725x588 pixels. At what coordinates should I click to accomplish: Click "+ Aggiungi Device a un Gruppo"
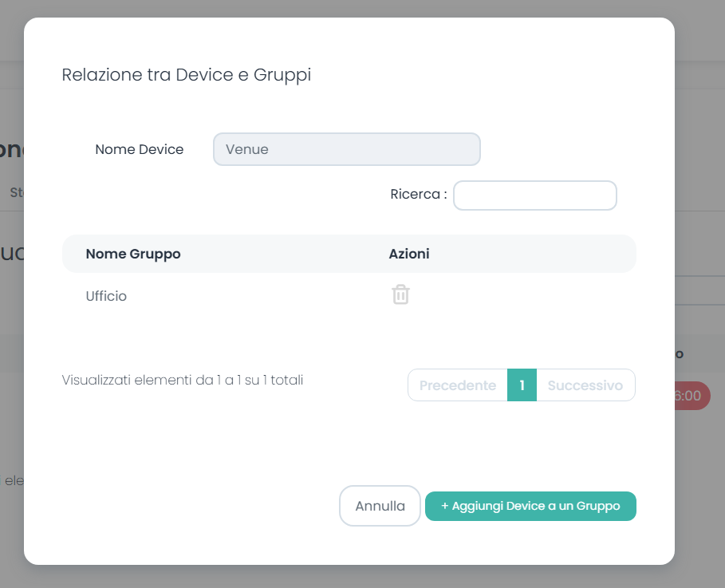pos(530,506)
